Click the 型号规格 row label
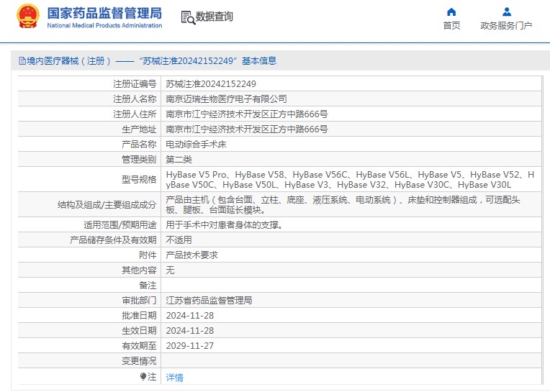550x392 pixels. 139,180
